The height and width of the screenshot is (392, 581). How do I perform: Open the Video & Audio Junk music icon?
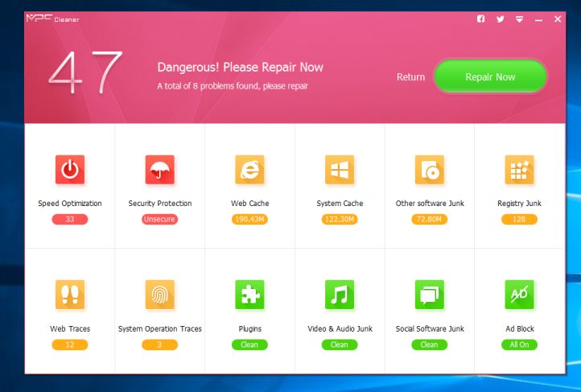coord(340,295)
